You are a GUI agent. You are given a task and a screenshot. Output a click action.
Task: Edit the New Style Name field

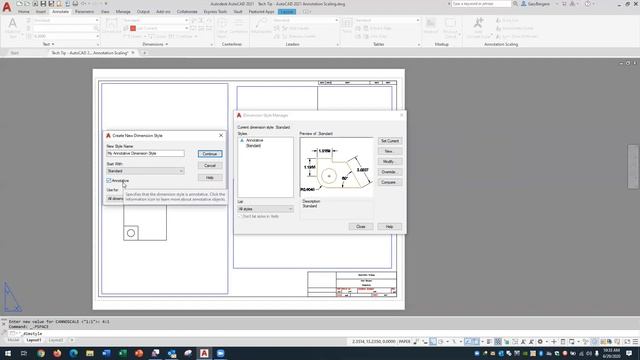tap(145, 153)
